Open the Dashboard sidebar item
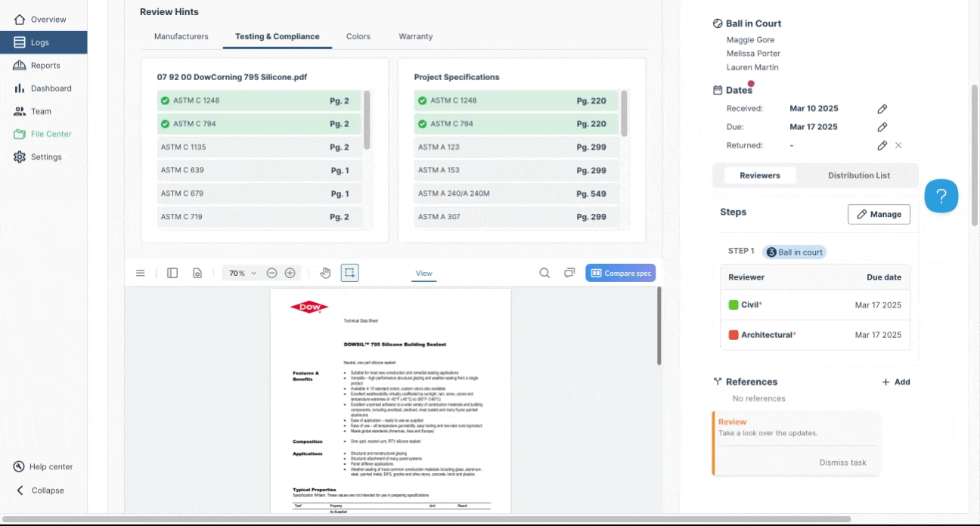This screenshot has width=980, height=526. click(43, 88)
